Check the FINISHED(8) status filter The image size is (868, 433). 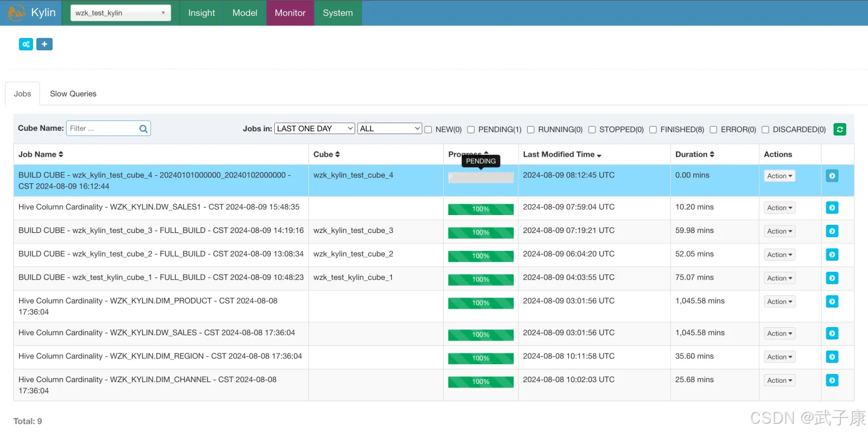pyautogui.click(x=653, y=129)
